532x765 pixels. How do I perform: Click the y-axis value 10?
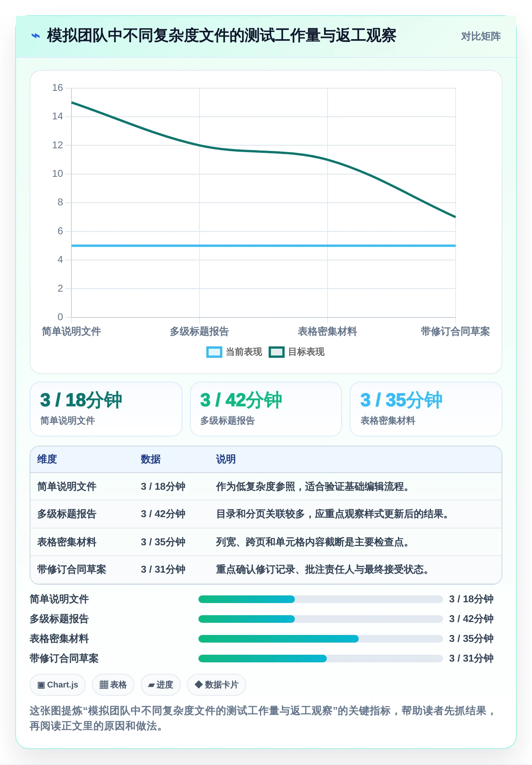(57, 174)
